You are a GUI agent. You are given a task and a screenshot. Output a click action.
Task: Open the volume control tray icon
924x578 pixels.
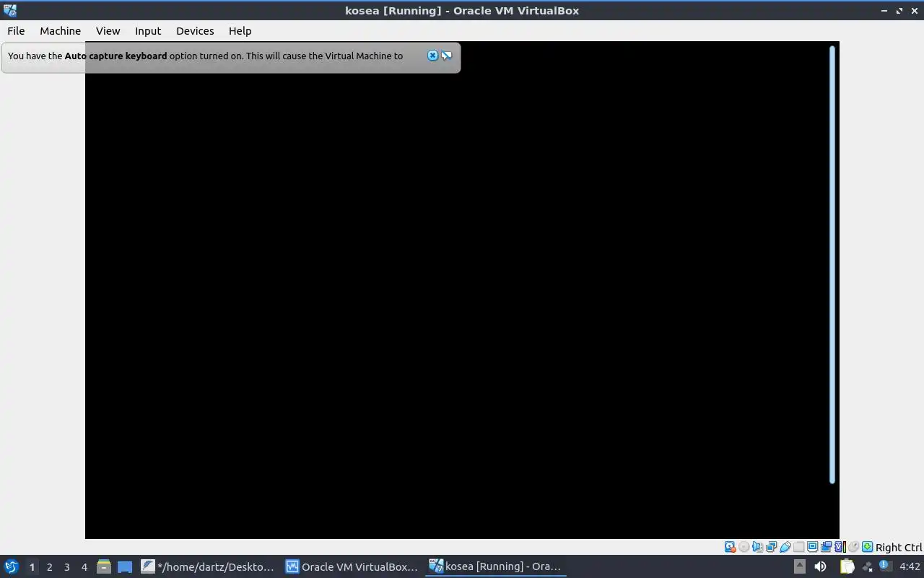click(820, 566)
